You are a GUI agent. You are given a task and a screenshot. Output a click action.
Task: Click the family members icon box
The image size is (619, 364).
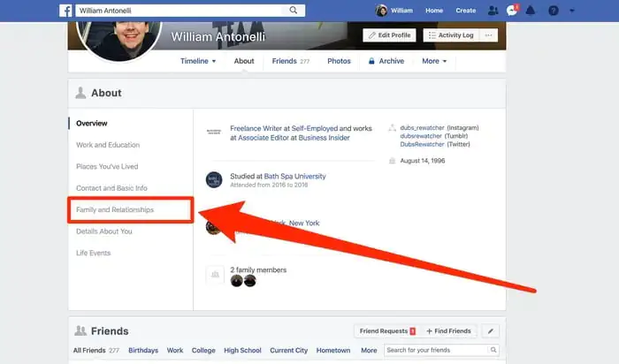(x=215, y=275)
